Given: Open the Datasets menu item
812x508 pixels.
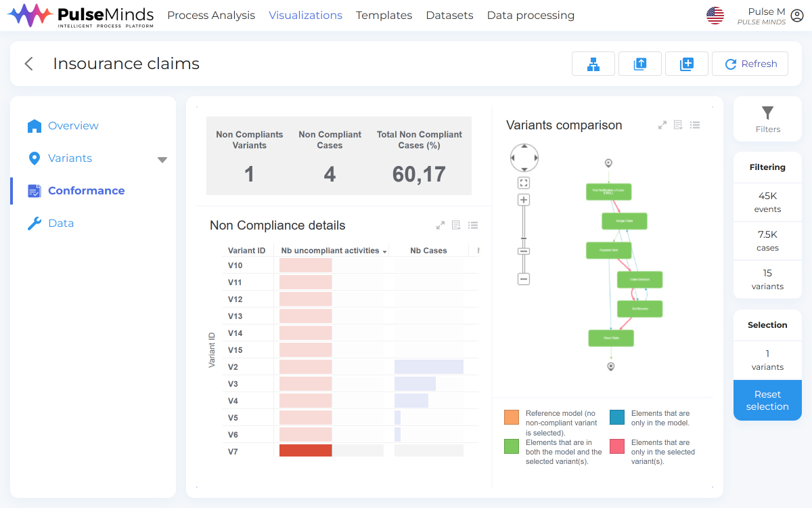Looking at the screenshot, I should 449,16.
